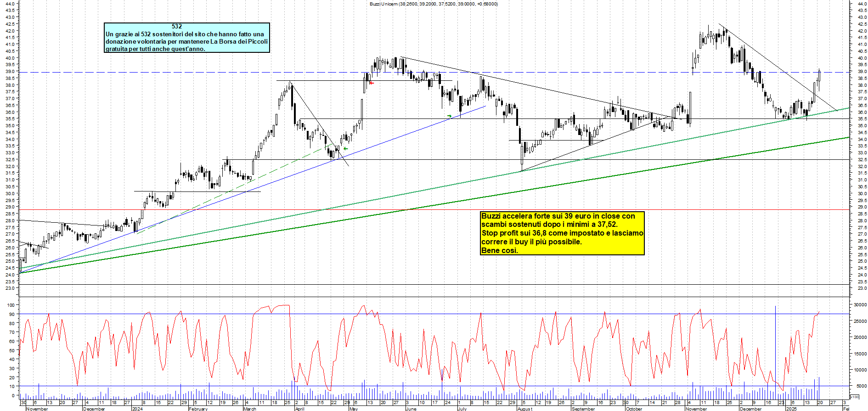Click the 'Bene così.' line in yellow note

pos(500,250)
